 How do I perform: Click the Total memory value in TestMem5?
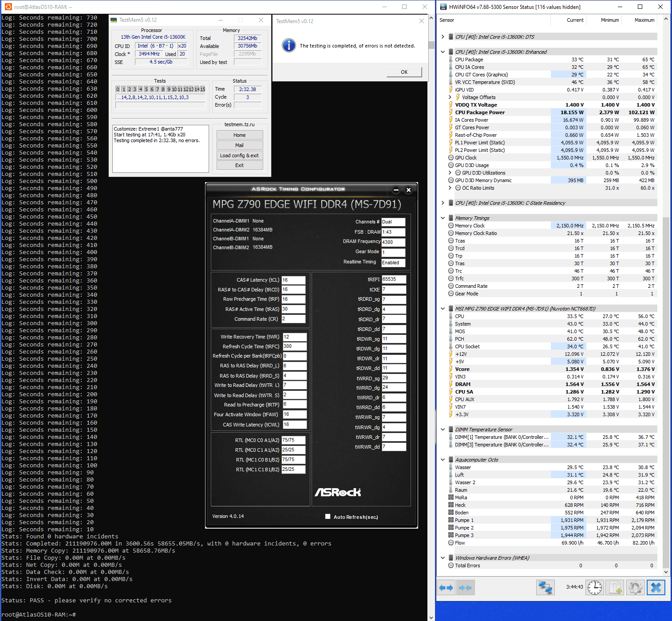[x=248, y=38]
